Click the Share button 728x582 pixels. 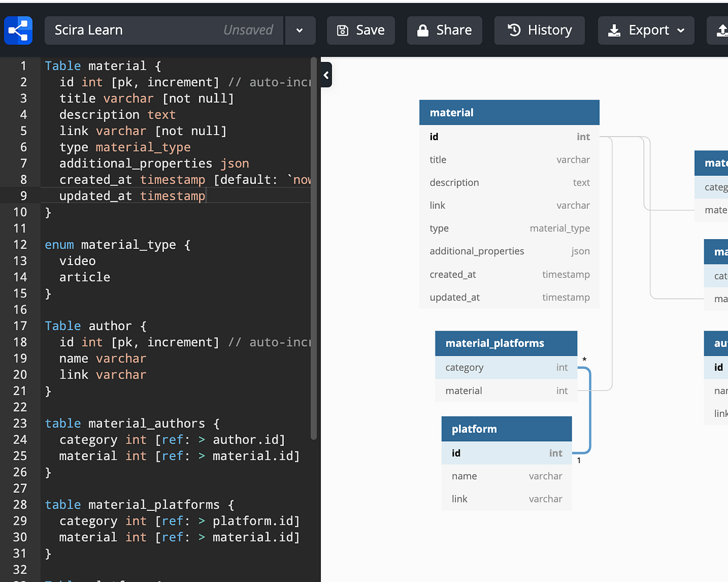pyautogui.click(x=444, y=30)
